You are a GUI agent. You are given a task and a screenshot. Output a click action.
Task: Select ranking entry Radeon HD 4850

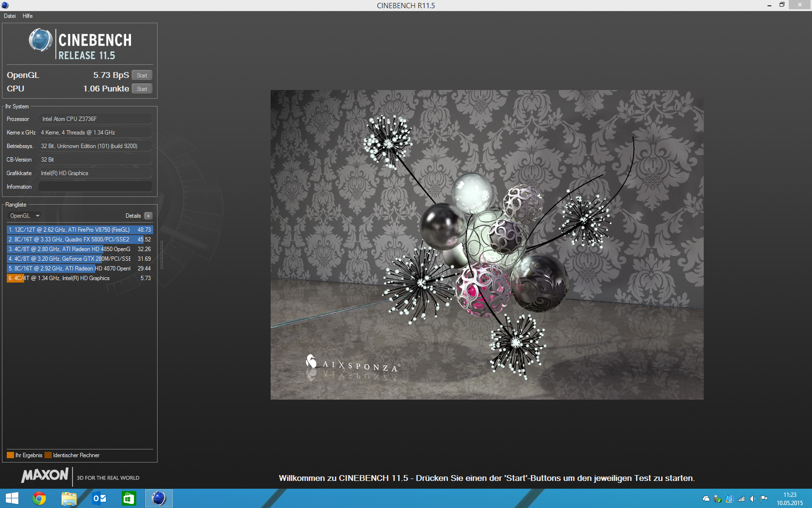(80, 249)
